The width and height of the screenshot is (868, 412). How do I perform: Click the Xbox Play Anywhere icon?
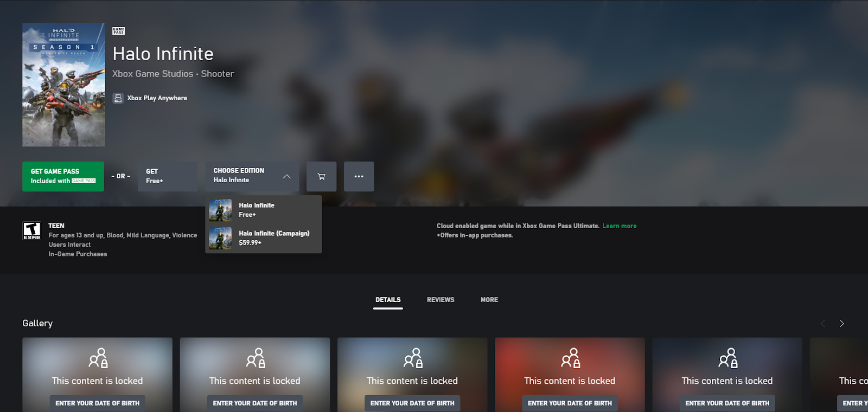pos(118,98)
